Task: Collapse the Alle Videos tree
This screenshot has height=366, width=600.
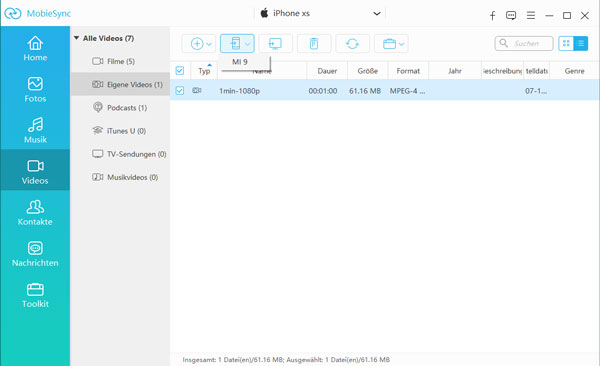Action: click(76, 38)
